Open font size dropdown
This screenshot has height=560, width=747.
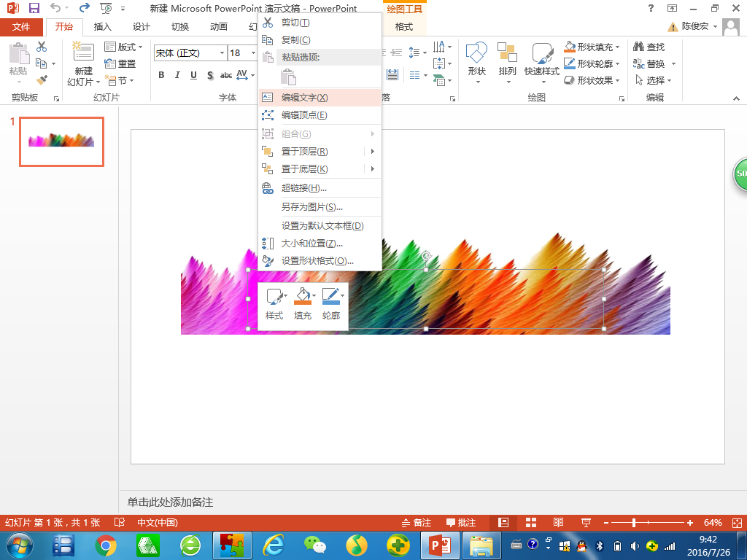point(253,52)
